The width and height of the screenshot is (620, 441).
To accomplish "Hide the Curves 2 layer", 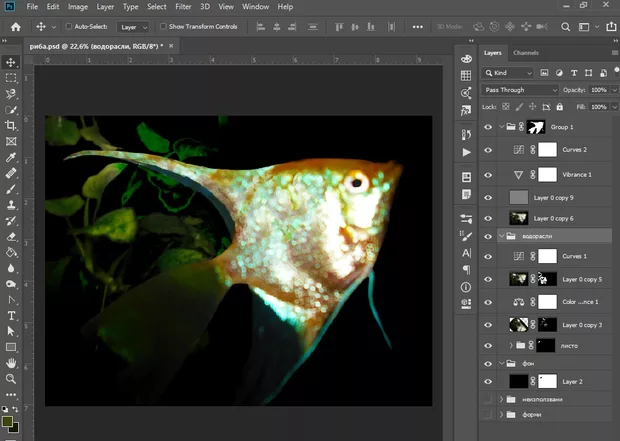I will [x=488, y=150].
